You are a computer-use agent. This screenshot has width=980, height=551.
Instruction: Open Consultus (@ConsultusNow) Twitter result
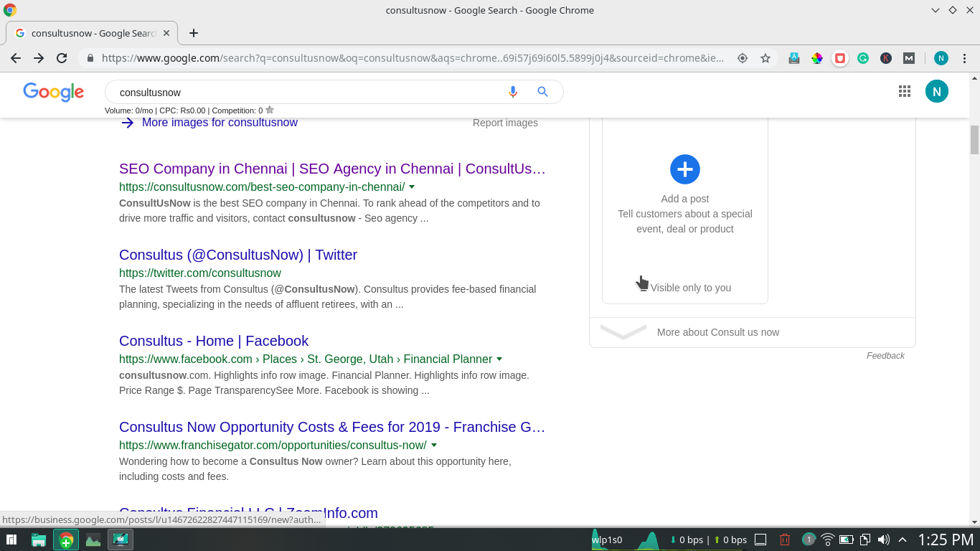click(238, 255)
